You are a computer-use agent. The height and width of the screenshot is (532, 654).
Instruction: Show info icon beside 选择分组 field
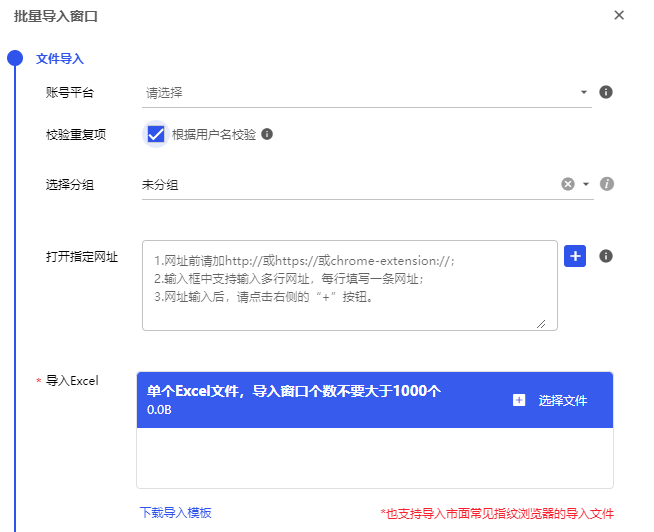click(606, 184)
